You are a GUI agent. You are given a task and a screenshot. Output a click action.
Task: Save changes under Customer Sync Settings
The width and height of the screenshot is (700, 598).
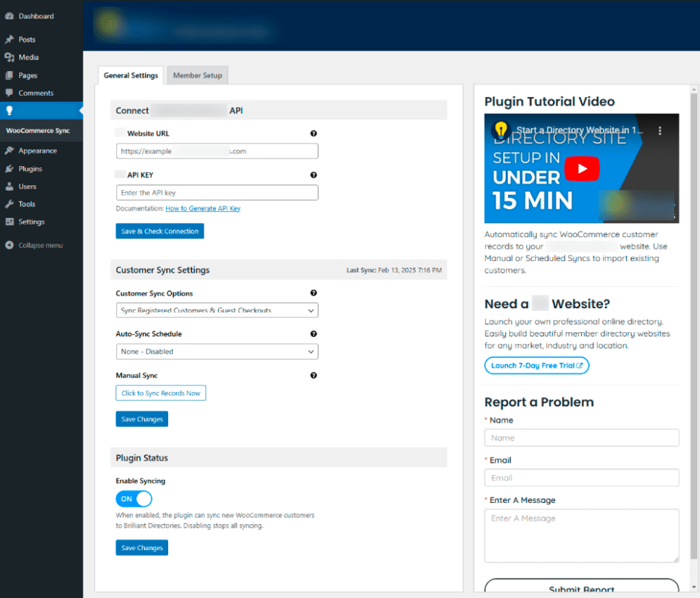[x=142, y=419]
